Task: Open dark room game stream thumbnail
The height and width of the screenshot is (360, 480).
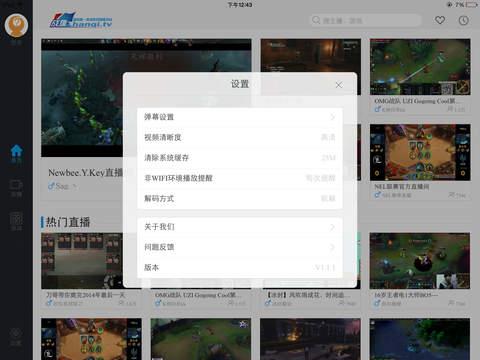Action: click(x=310, y=55)
